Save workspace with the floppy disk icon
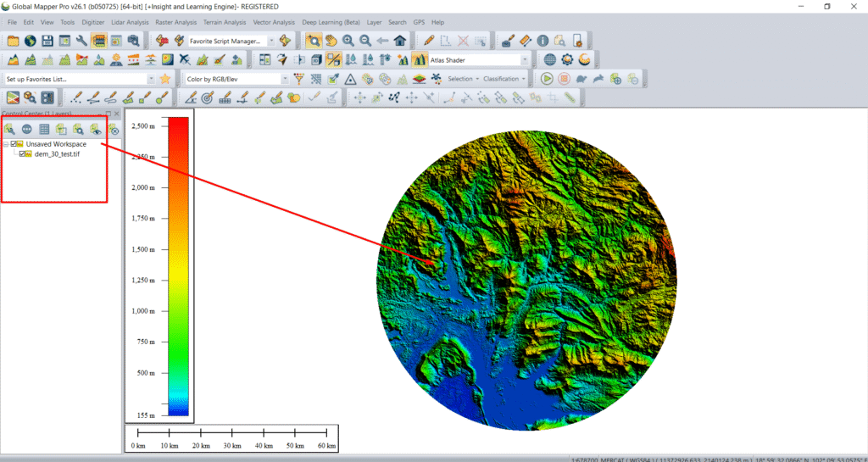868x462 pixels. [47, 41]
